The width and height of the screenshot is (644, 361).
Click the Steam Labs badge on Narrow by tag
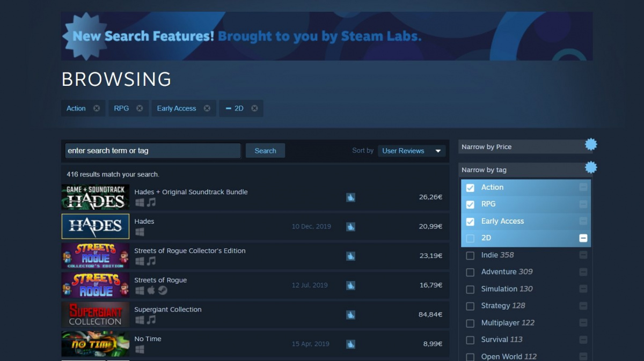[x=591, y=167]
